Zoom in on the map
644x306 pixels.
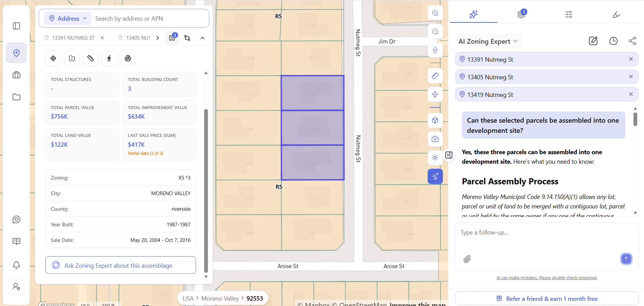(435, 13)
